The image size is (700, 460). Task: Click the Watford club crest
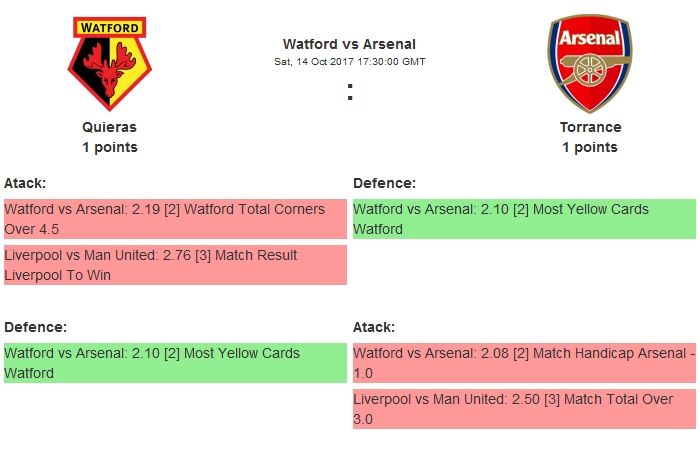[x=110, y=64]
